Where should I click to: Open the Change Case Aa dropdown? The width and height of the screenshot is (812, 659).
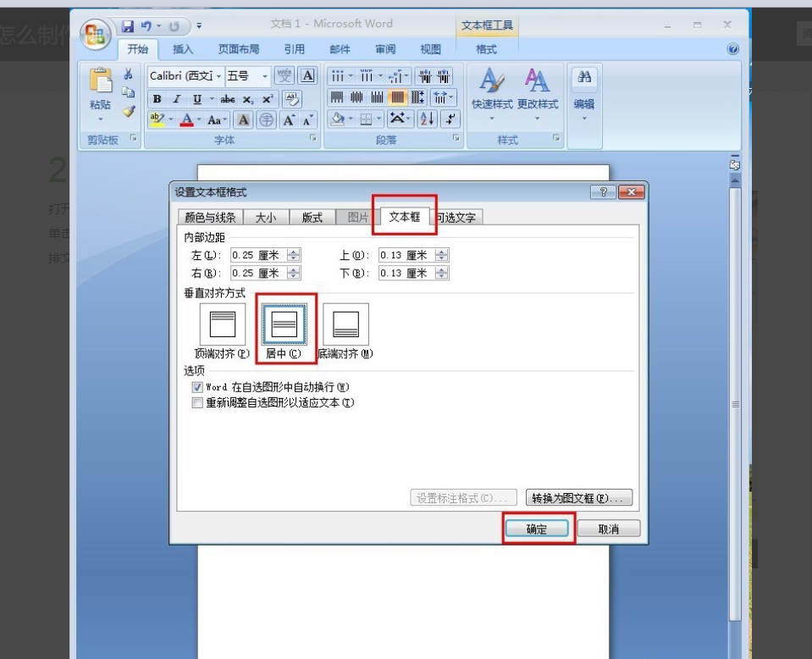[x=218, y=120]
